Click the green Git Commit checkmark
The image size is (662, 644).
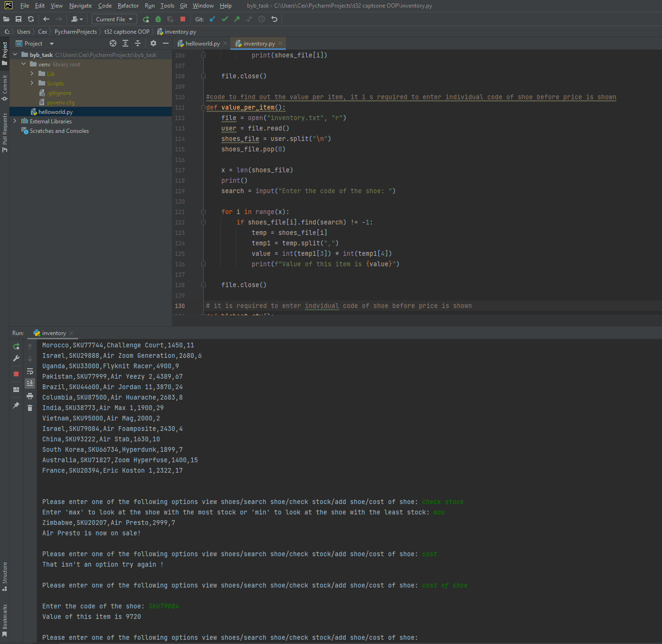pyautogui.click(x=225, y=19)
